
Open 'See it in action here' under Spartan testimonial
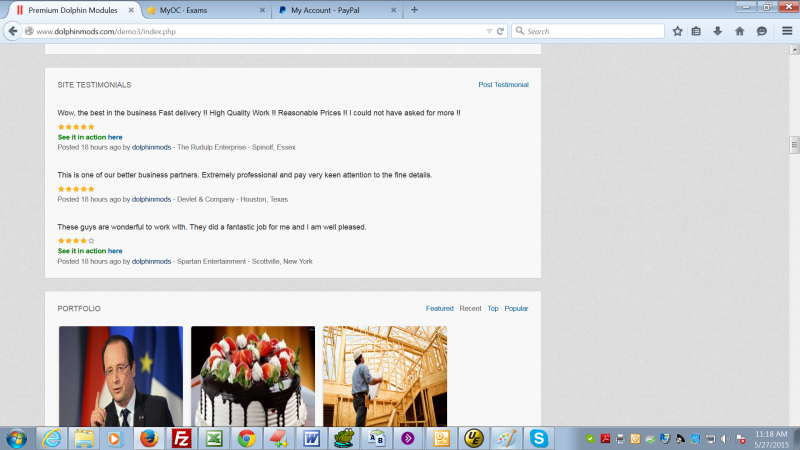(x=90, y=251)
